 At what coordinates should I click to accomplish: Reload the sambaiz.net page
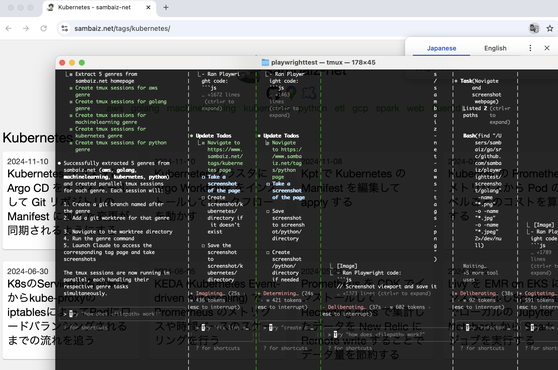[x=43, y=28]
